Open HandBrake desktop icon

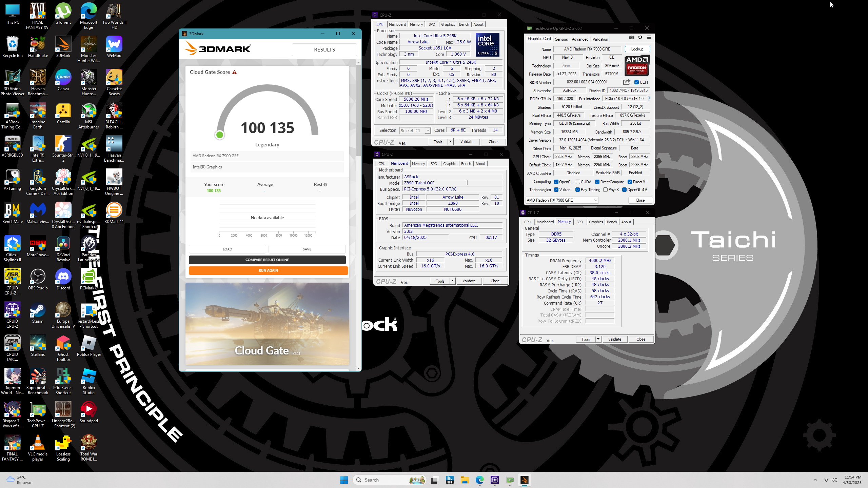point(38,47)
